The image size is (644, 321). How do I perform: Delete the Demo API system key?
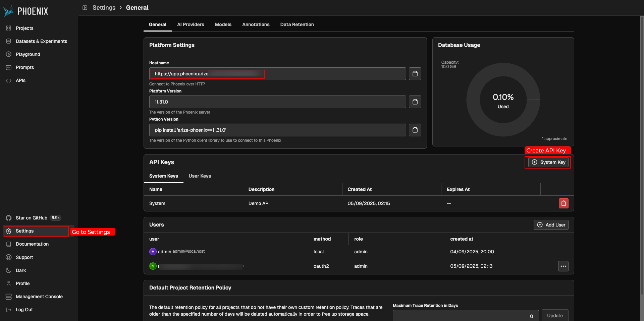[563, 203]
